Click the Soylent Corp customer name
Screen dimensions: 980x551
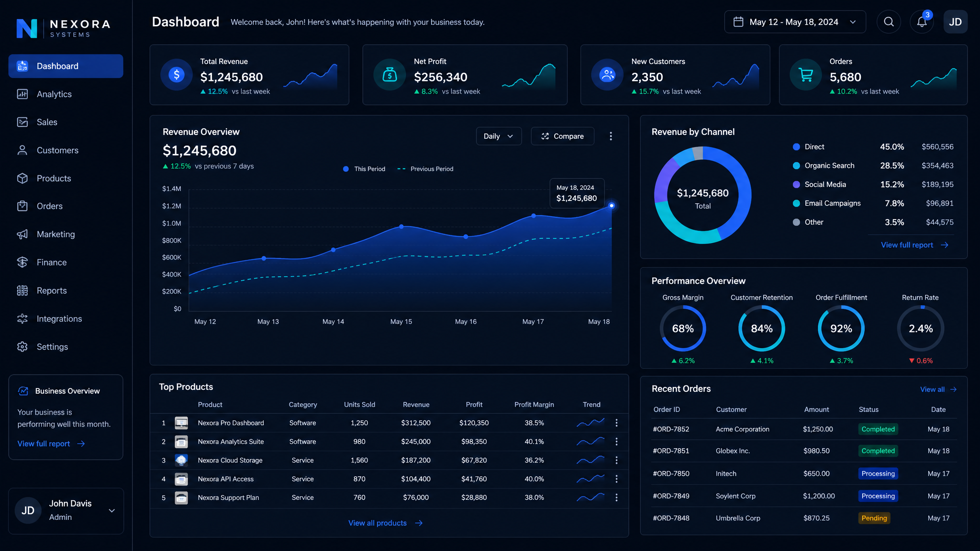tap(735, 496)
